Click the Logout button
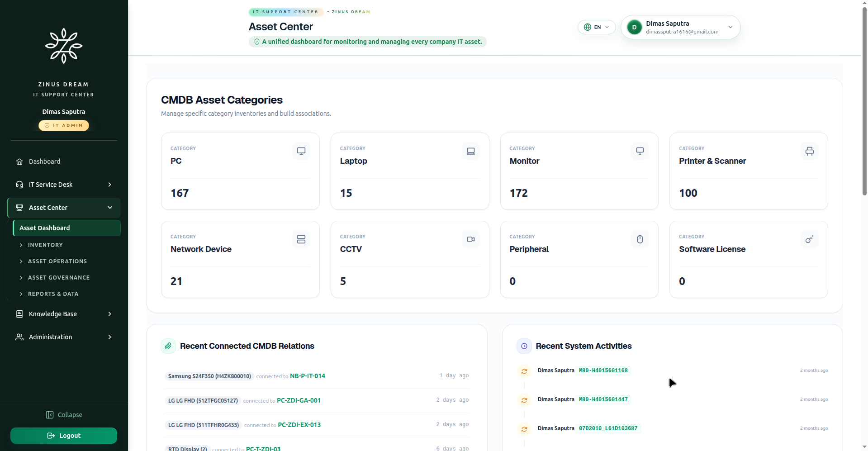Screen dimensions: 868x451 pos(64,436)
